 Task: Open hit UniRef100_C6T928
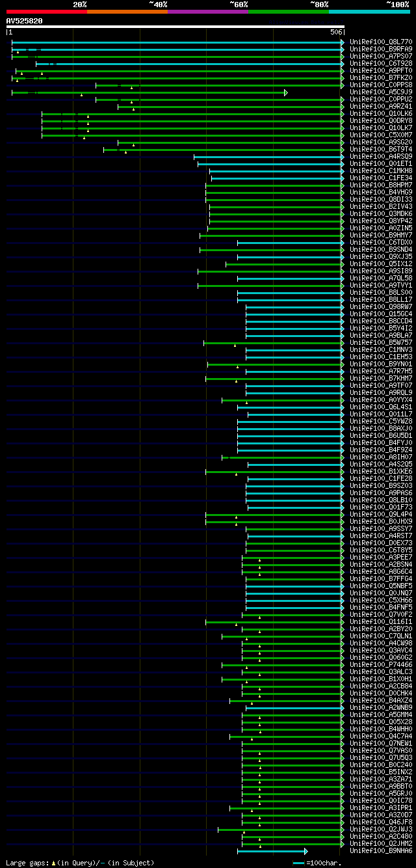[x=381, y=64]
